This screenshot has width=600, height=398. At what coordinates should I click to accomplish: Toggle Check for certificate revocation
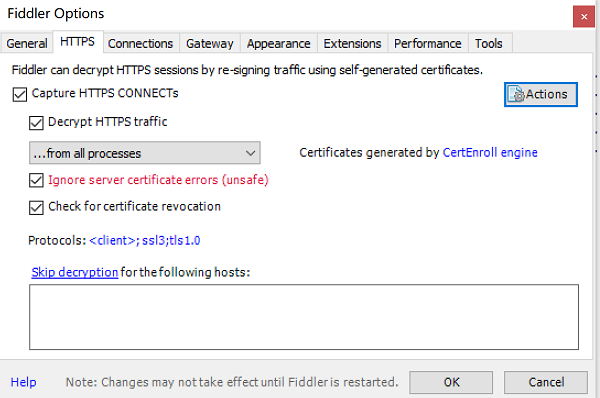pos(36,207)
